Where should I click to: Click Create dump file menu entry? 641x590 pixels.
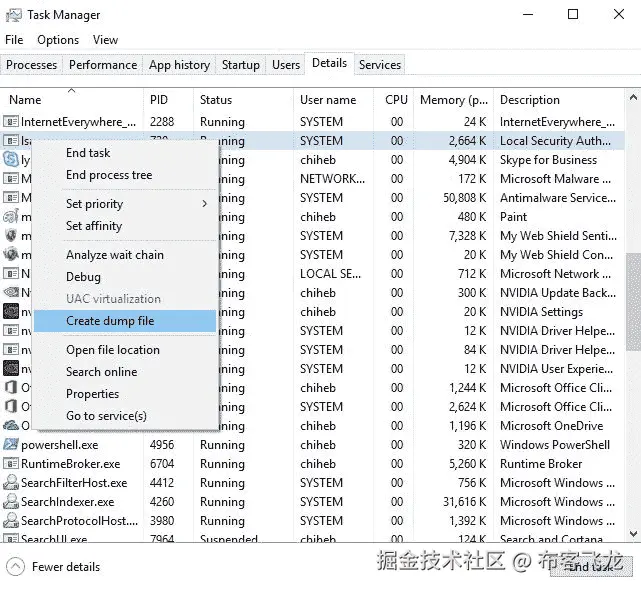tap(125, 321)
